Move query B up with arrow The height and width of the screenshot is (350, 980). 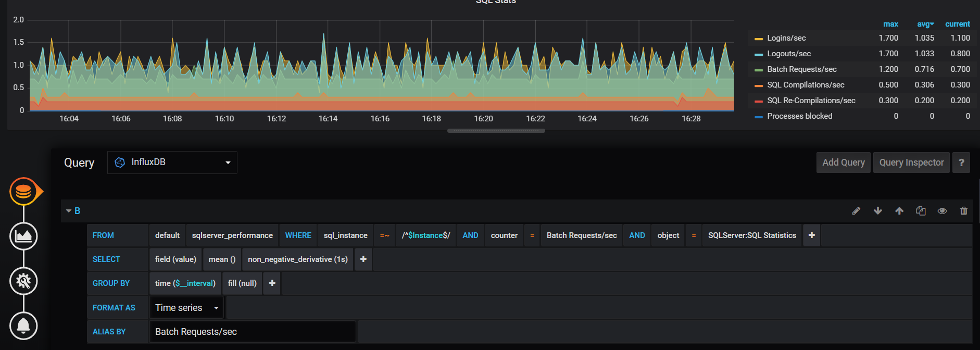[899, 211]
